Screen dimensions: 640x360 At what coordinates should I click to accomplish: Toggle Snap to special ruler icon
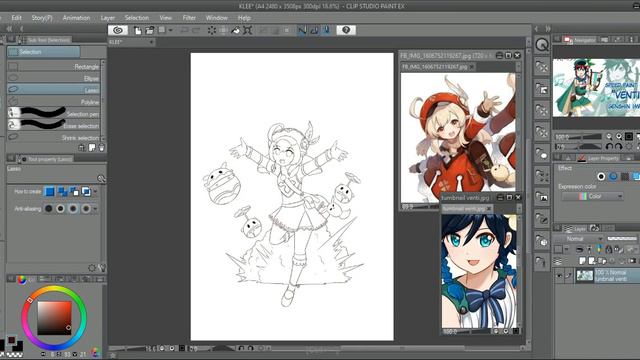point(314,30)
